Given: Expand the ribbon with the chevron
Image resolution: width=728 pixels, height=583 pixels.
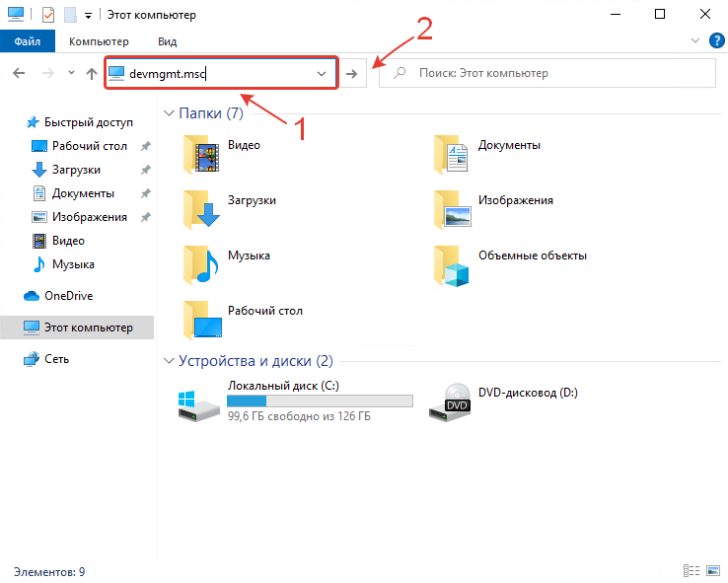Looking at the screenshot, I should tap(695, 40).
